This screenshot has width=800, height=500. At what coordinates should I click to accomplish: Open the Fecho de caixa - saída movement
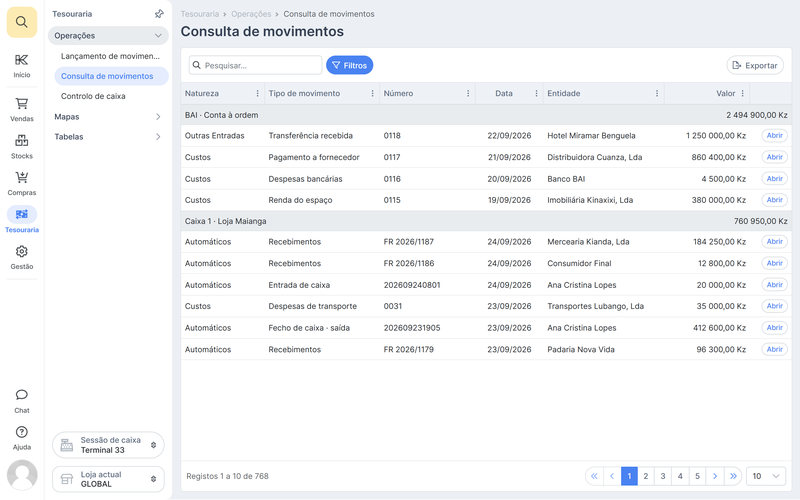click(x=774, y=328)
